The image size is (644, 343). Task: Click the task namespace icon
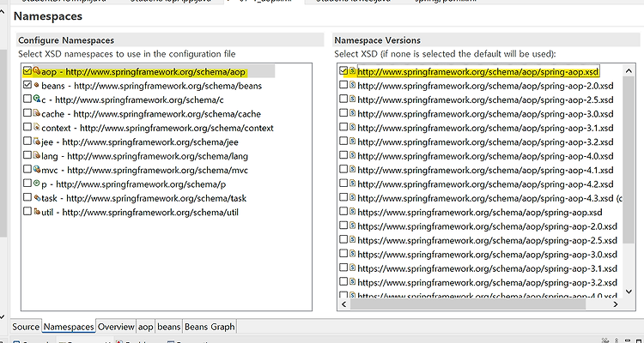click(x=37, y=198)
